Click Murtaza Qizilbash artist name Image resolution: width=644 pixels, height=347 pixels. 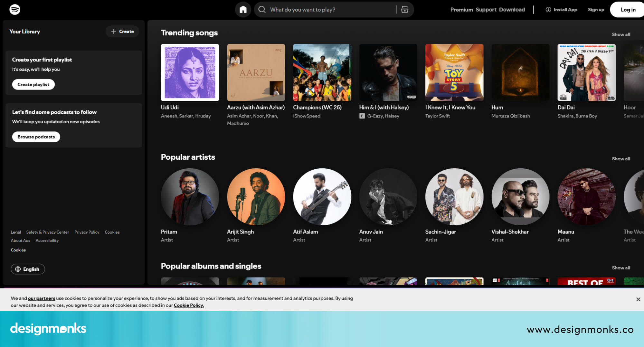tap(510, 116)
